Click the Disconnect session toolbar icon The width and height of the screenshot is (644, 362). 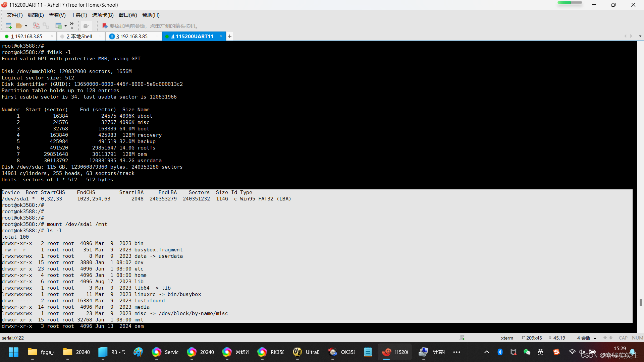coord(36,26)
